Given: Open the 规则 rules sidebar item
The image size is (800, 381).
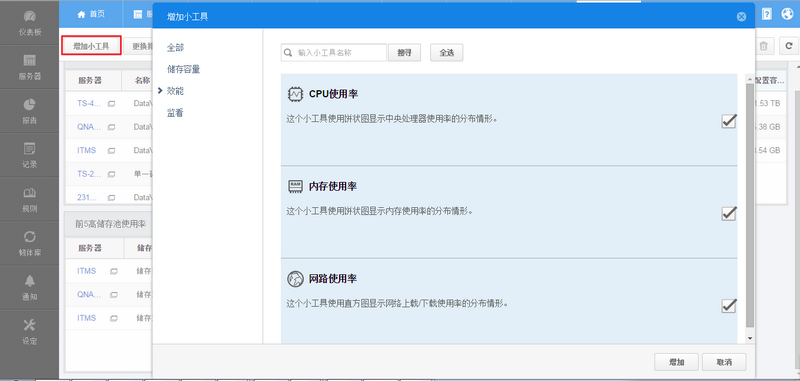Looking at the screenshot, I should (x=30, y=199).
